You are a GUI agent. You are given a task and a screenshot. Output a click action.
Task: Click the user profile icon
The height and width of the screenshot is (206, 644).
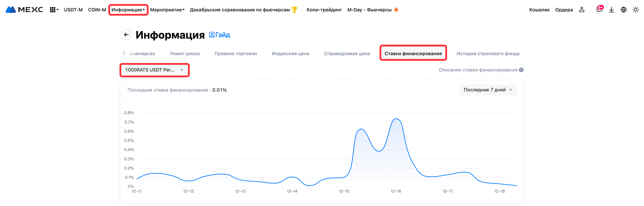tap(582, 10)
